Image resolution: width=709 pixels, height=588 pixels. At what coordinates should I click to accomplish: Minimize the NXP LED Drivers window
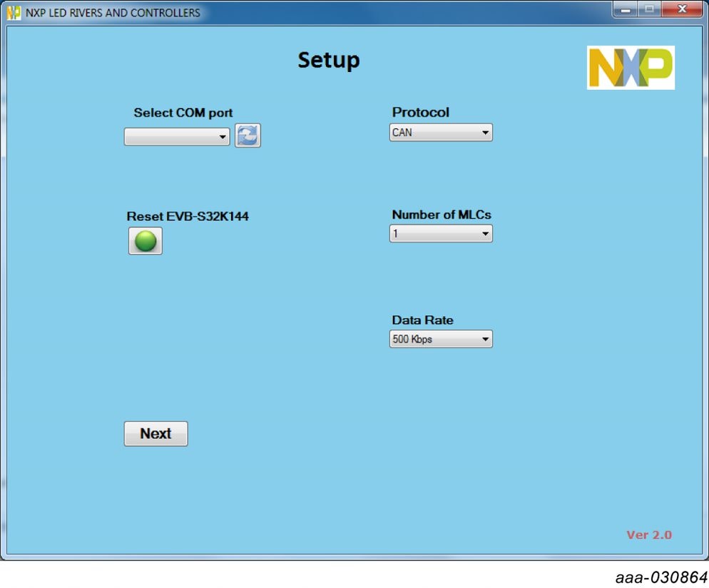(x=626, y=10)
